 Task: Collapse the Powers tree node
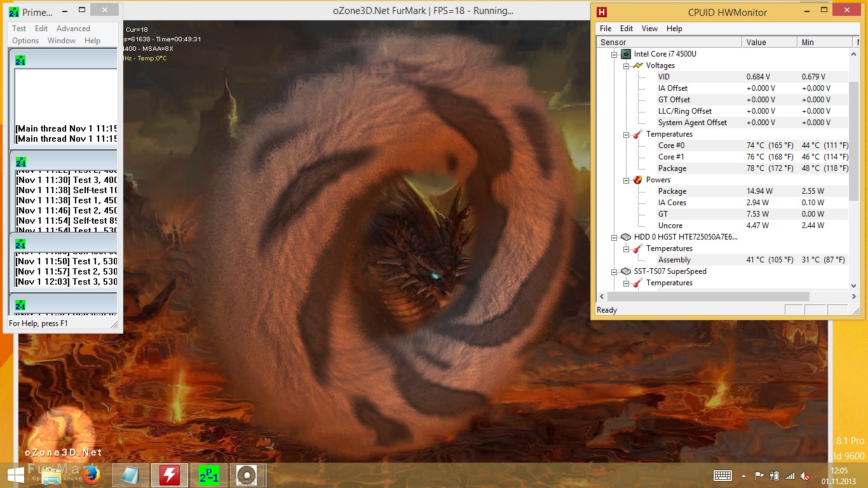tap(626, 180)
